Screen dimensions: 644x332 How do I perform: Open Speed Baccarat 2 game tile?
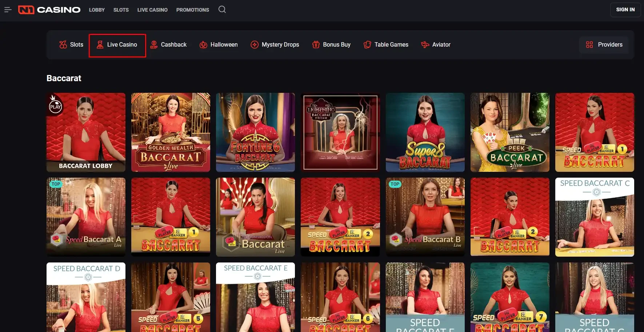pyautogui.click(x=340, y=217)
